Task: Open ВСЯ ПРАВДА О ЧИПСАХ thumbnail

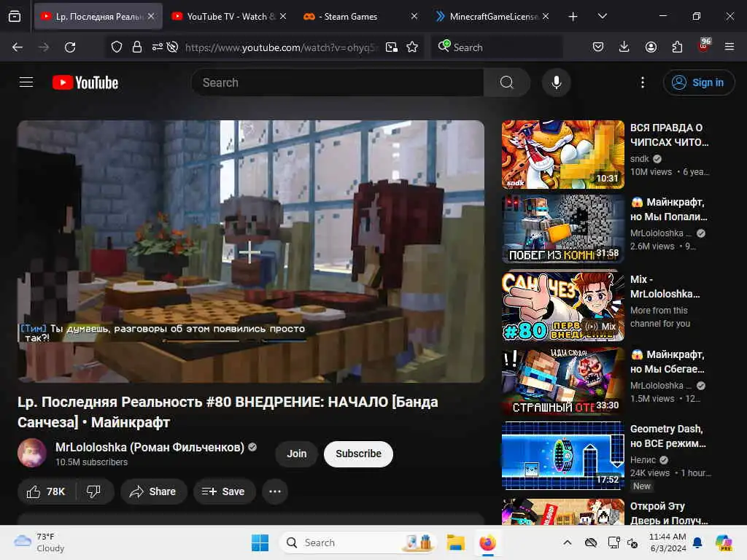Action: pos(562,155)
